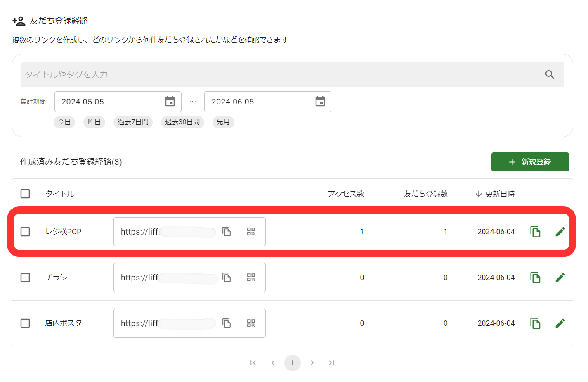Check the 店内ポスター row checkbox
The width and height of the screenshot is (588, 382).
click(x=25, y=323)
